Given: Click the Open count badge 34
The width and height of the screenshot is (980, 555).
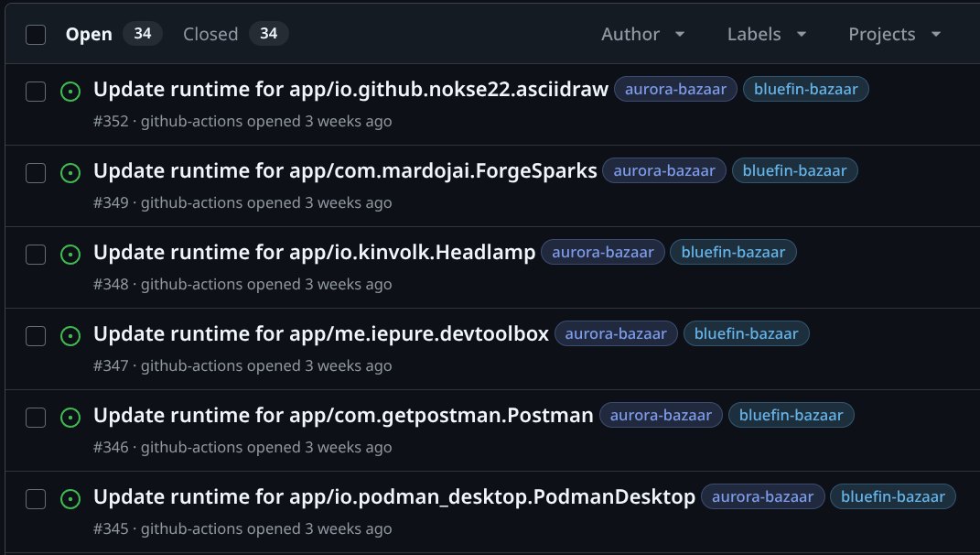Looking at the screenshot, I should click(143, 34).
